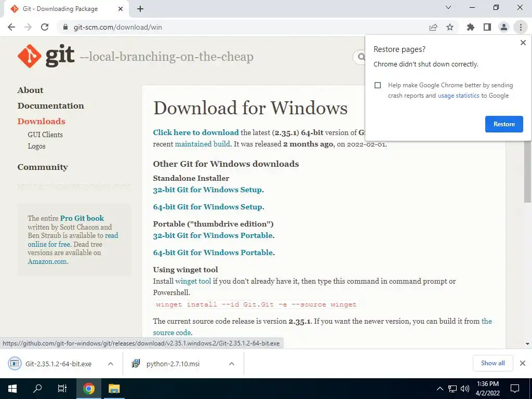Expand options for python-2.7.10.msi download

(x=232, y=364)
